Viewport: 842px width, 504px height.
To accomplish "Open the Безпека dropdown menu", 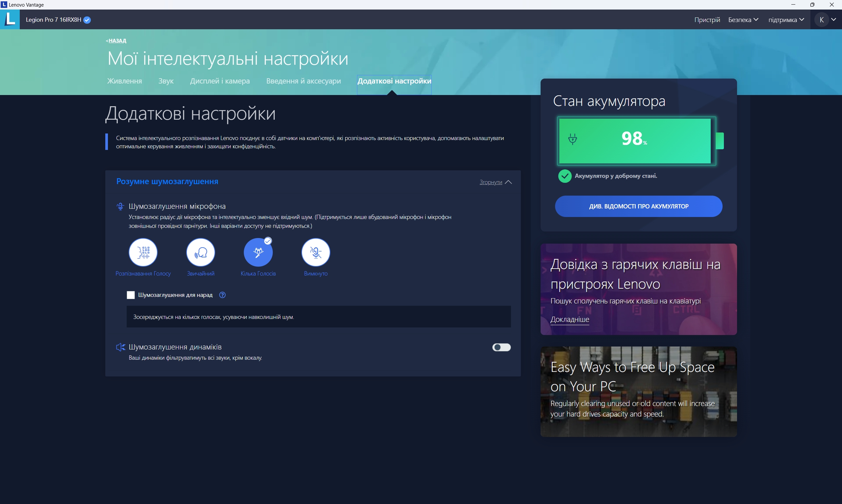I will coord(743,20).
